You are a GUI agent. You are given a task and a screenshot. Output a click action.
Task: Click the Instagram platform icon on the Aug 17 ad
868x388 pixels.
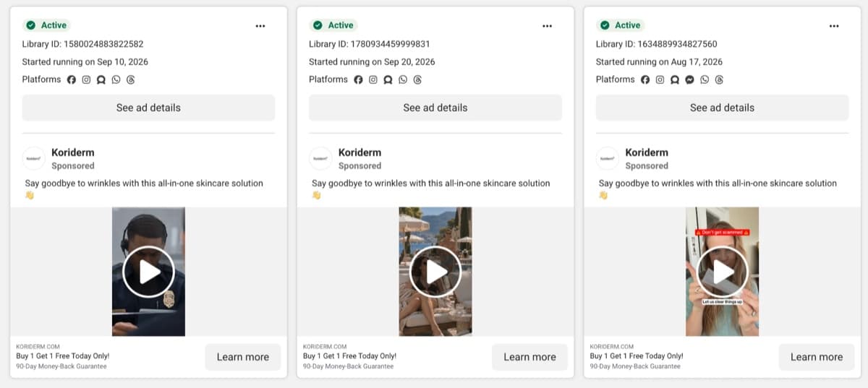pyautogui.click(x=660, y=79)
